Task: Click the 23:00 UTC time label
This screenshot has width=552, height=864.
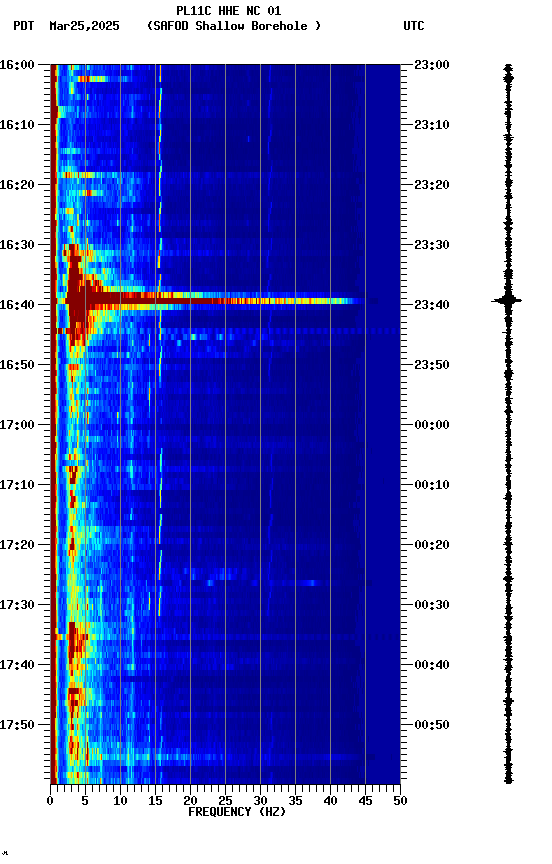Action: click(432, 65)
